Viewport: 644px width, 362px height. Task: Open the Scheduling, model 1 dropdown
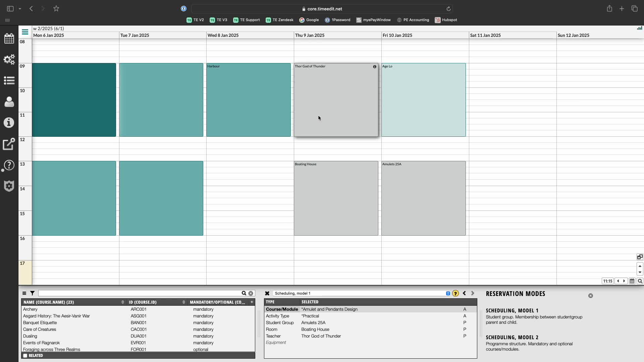click(x=448, y=293)
